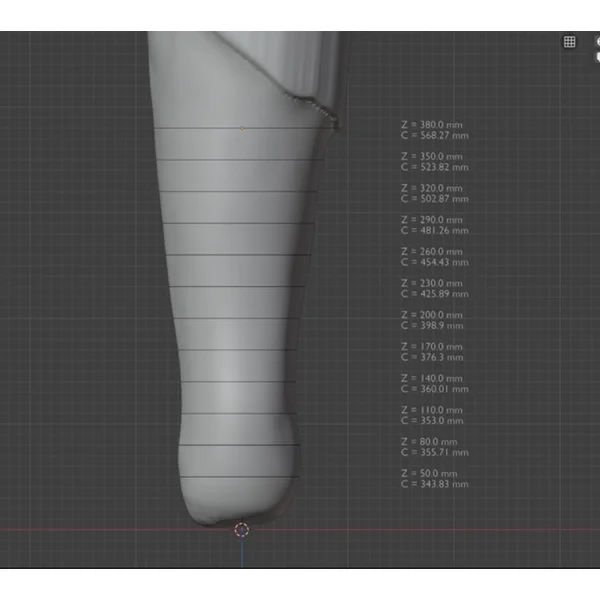Click the zoom view icon at right edge
This screenshot has width=600, height=600.
(596, 42)
